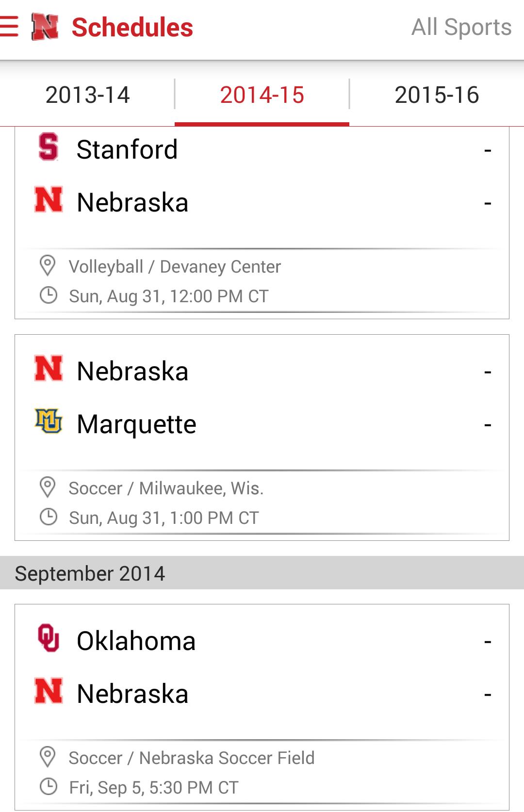Tap location pin beside Nebraska Soccer Field
This screenshot has height=812, width=524.
pyautogui.click(x=48, y=757)
